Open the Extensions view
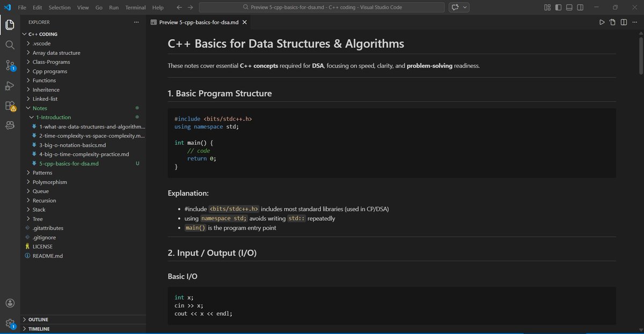This screenshot has height=334, width=644. [10, 106]
